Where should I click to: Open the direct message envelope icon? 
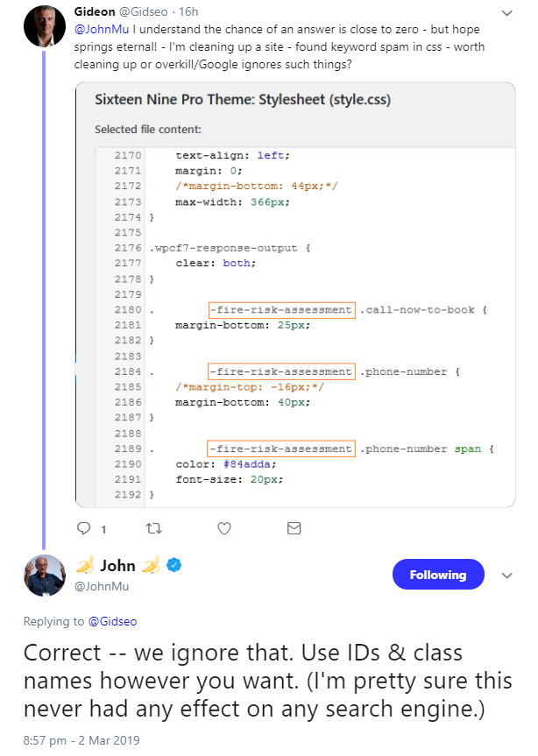point(294,528)
